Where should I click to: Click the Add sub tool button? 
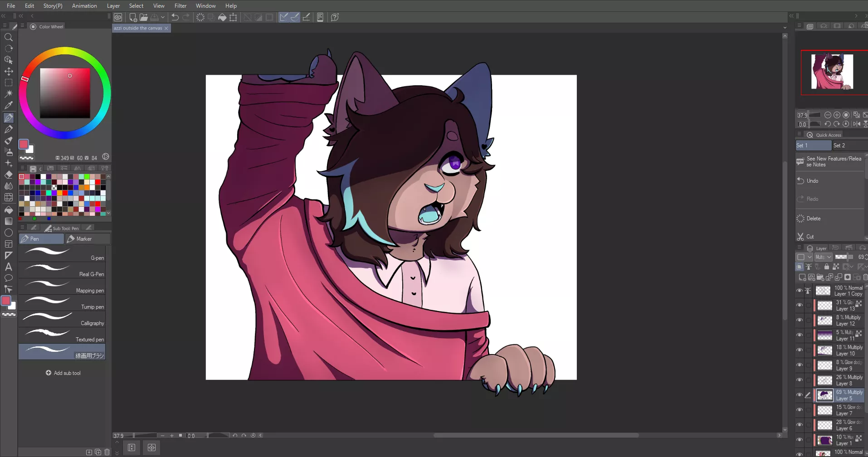click(64, 373)
